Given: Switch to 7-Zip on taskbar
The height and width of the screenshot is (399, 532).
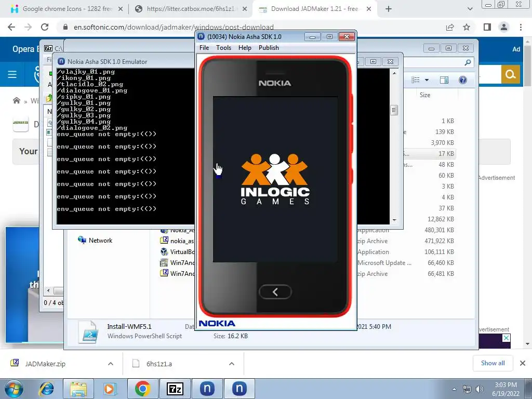Looking at the screenshot, I should coord(175,389).
